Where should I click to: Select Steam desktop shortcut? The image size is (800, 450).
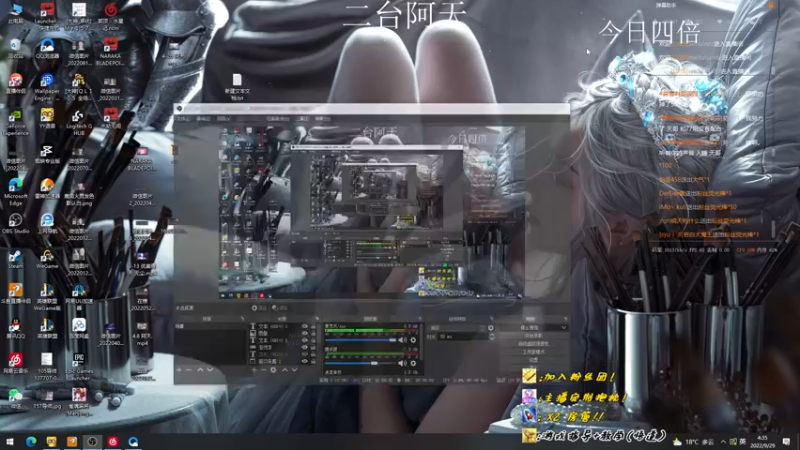15,259
